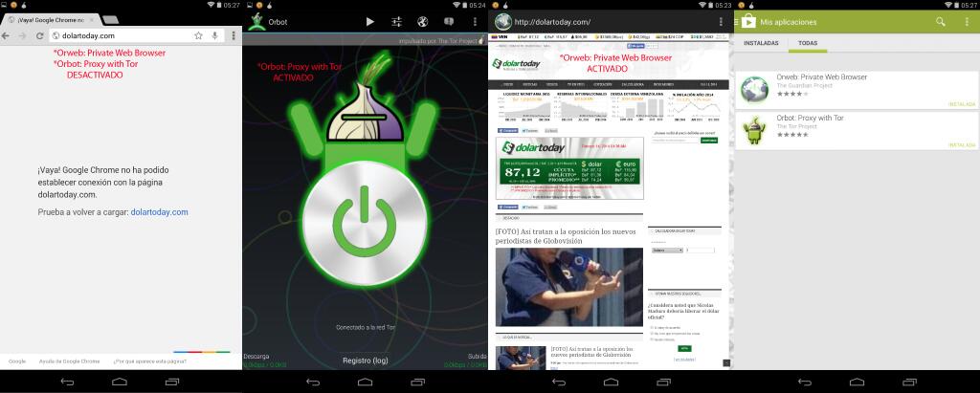This screenshot has width=980, height=393.
Task: Open 'Orbot: Proxy with Tor' app entry
Action: coord(857,130)
